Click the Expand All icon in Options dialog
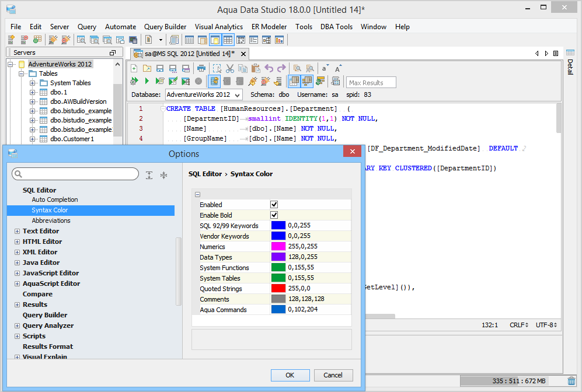 149,175
